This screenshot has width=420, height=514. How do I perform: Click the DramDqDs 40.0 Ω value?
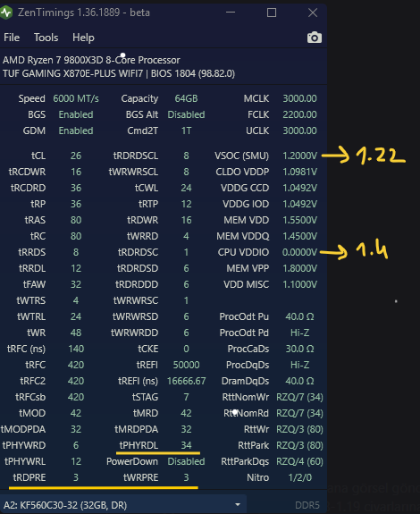coord(299,381)
